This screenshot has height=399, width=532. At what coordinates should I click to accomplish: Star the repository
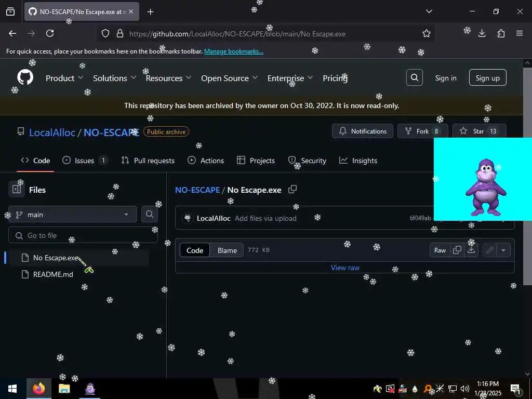tap(480, 131)
